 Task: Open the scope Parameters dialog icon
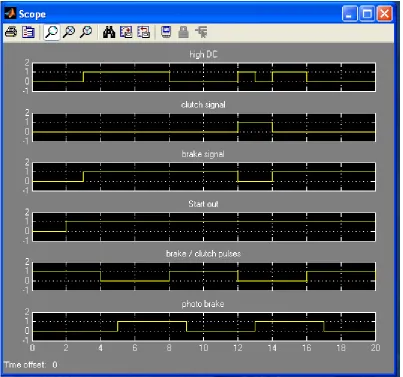click(28, 32)
